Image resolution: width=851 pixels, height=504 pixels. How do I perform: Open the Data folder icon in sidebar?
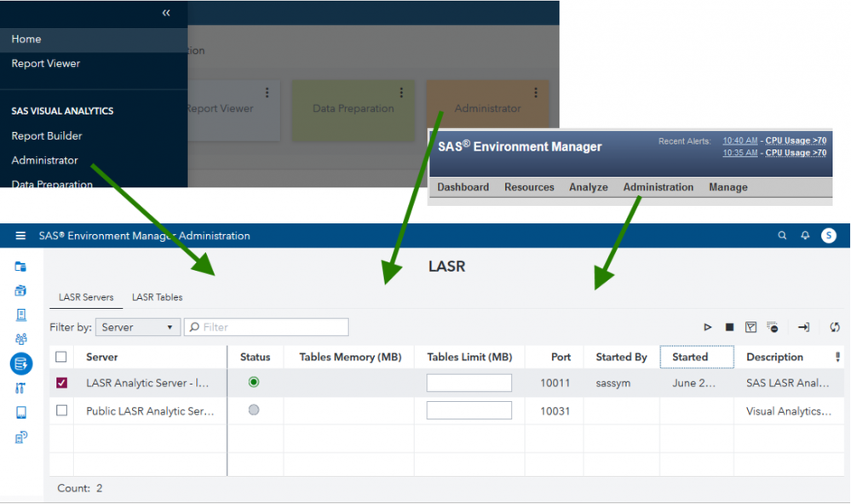click(x=20, y=266)
